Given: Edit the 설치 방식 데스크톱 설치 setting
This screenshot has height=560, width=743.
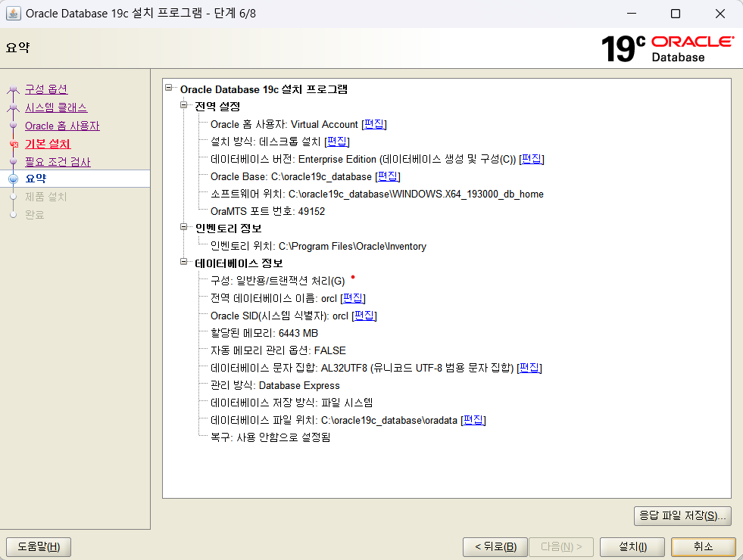Looking at the screenshot, I should tap(337, 142).
